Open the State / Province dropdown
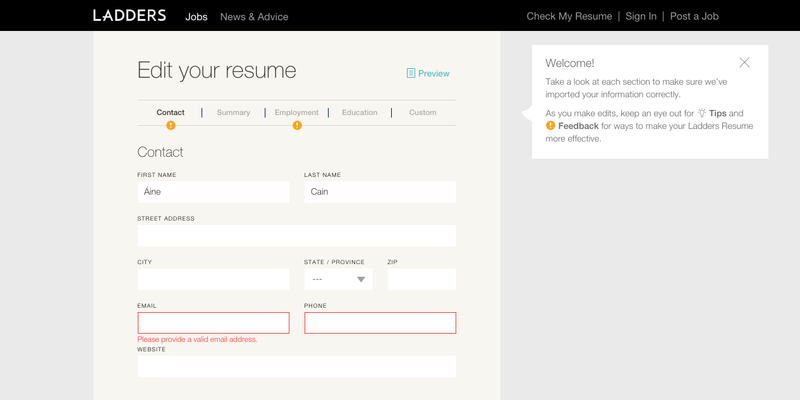 [338, 280]
